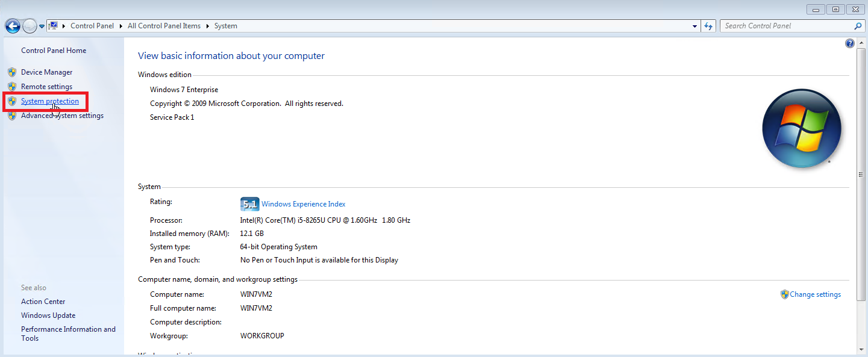The image size is (868, 357).
Task: Expand the arrow before Control Panel breadcrumb
Action: pyautogui.click(x=64, y=26)
